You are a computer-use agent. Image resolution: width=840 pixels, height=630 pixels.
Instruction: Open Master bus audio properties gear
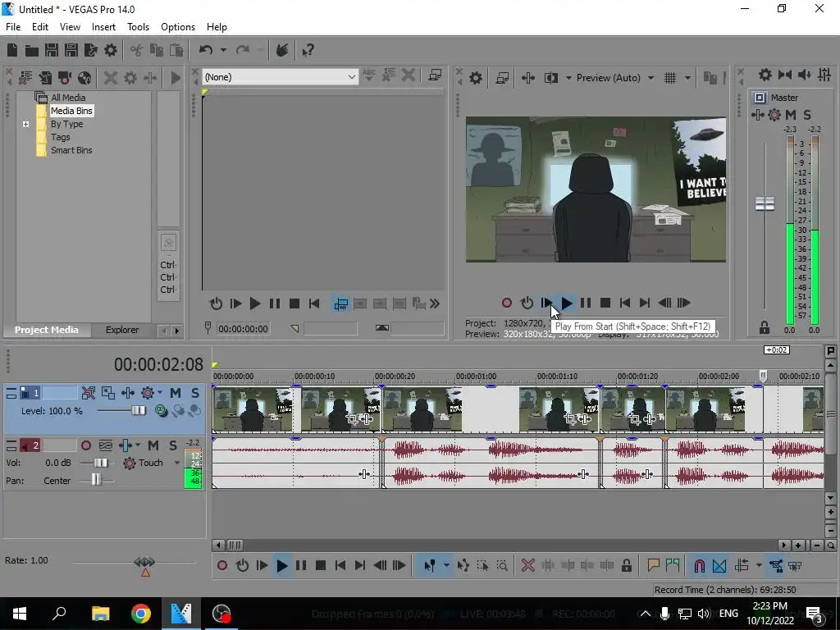point(765,75)
